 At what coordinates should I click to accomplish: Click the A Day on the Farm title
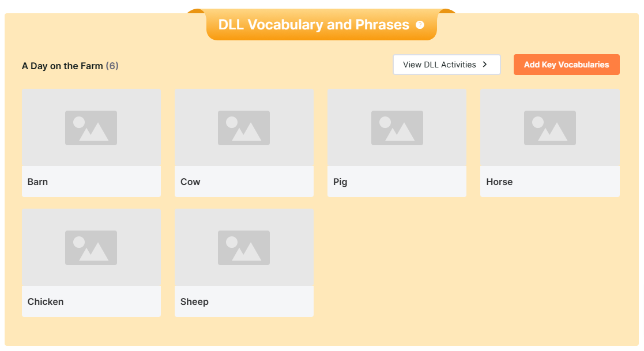tap(62, 66)
